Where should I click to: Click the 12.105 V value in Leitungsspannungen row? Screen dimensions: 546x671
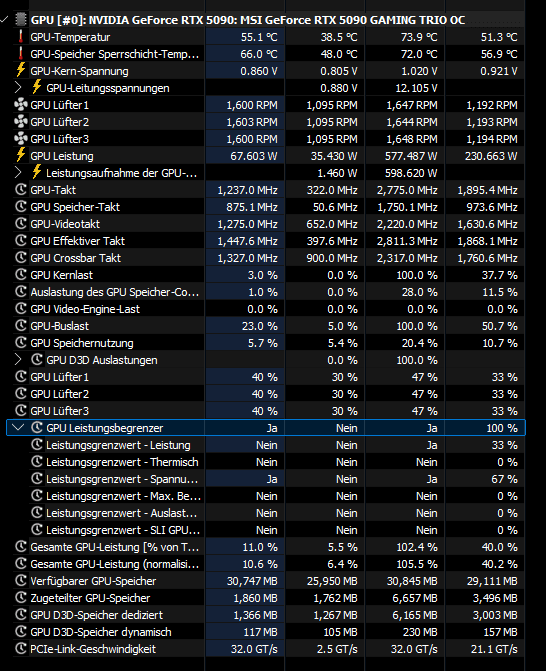coord(416,88)
